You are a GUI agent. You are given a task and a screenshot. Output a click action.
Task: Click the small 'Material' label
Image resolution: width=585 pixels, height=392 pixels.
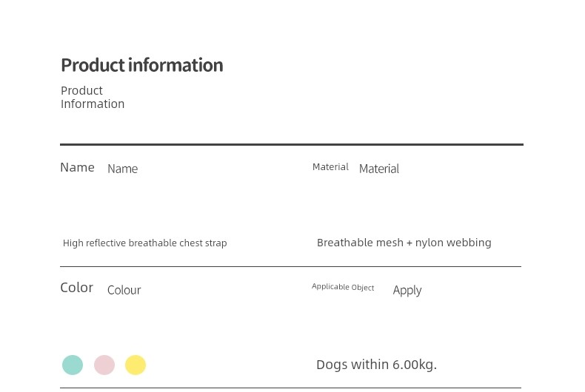coord(330,167)
